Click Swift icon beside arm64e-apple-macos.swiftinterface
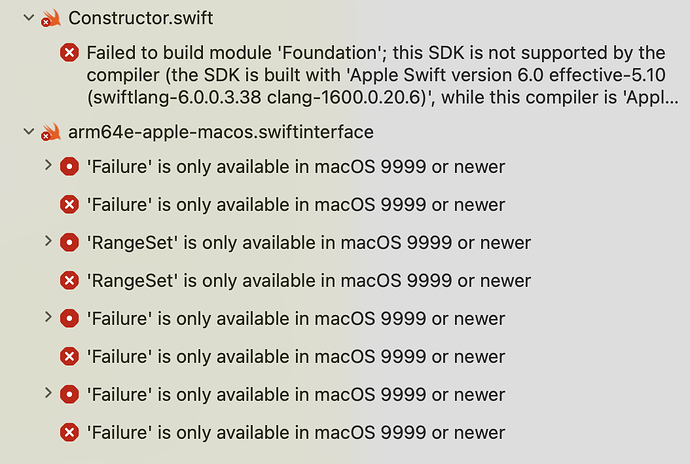The height and width of the screenshot is (464, 690). tap(51, 133)
